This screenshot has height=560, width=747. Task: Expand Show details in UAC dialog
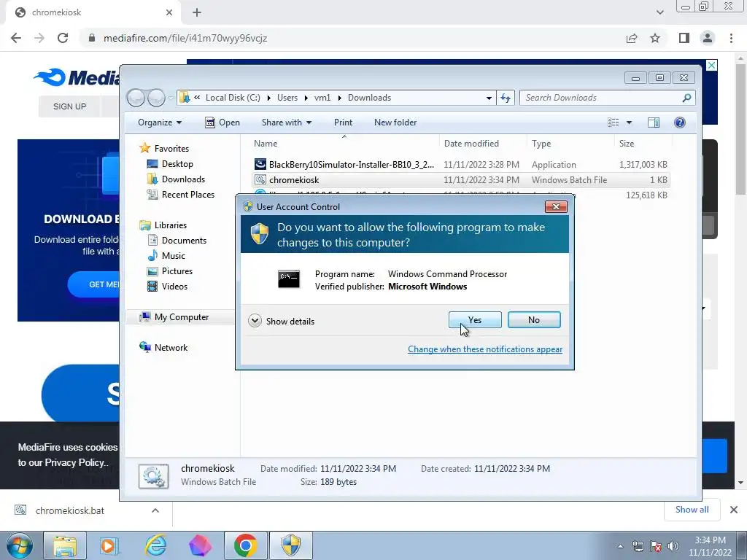[281, 321]
